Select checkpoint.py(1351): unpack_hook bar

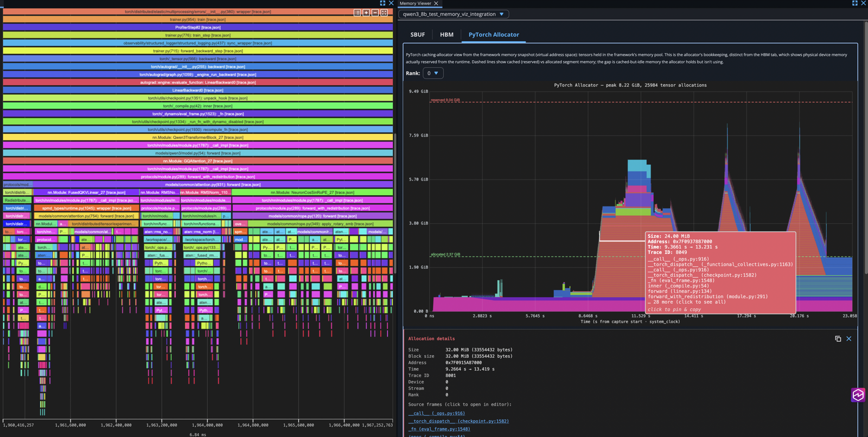197,98
